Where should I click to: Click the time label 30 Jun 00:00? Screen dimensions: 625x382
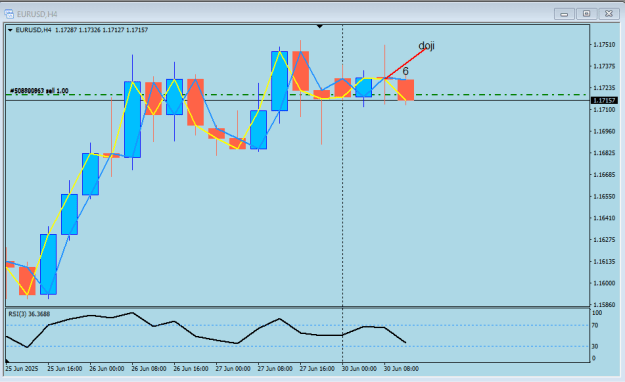point(359,369)
